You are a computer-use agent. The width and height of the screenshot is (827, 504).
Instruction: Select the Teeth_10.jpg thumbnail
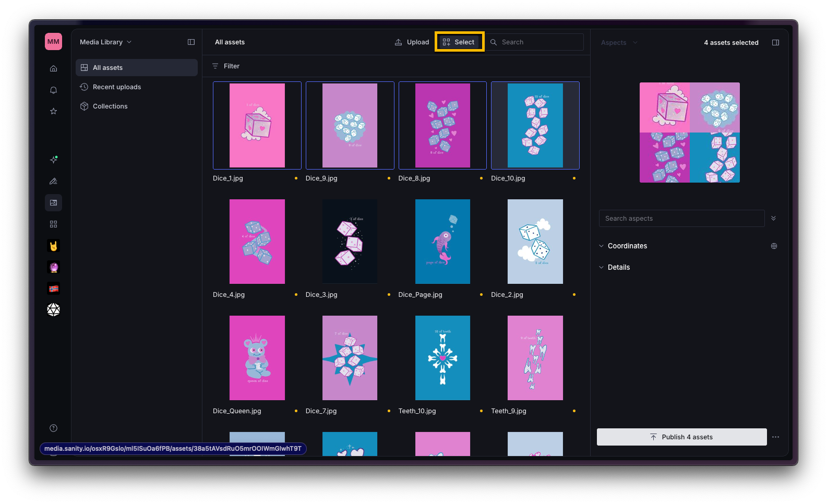click(x=442, y=358)
